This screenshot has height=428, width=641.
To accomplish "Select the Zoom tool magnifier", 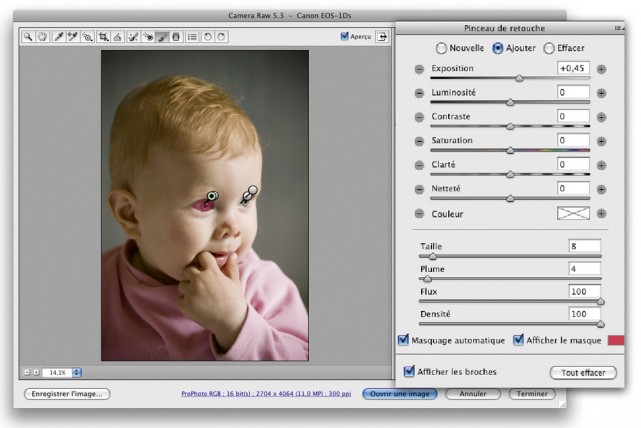I will 28,37.
